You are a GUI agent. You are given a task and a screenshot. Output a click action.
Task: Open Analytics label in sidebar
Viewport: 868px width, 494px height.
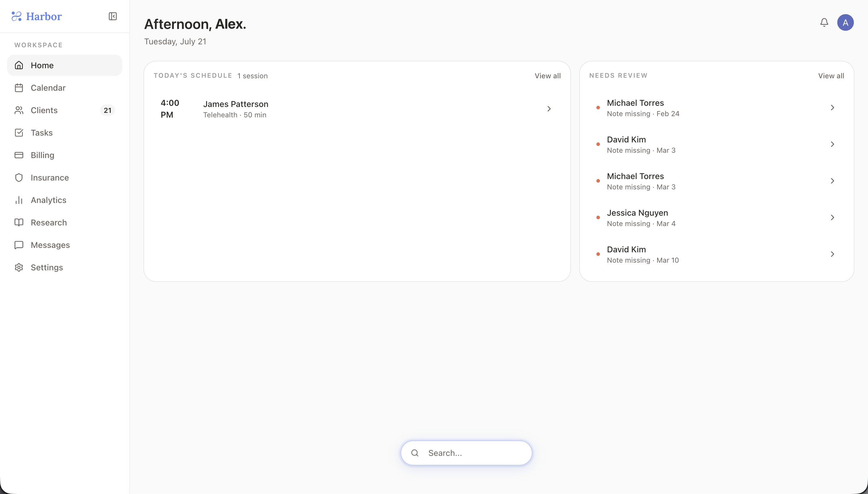(48, 200)
